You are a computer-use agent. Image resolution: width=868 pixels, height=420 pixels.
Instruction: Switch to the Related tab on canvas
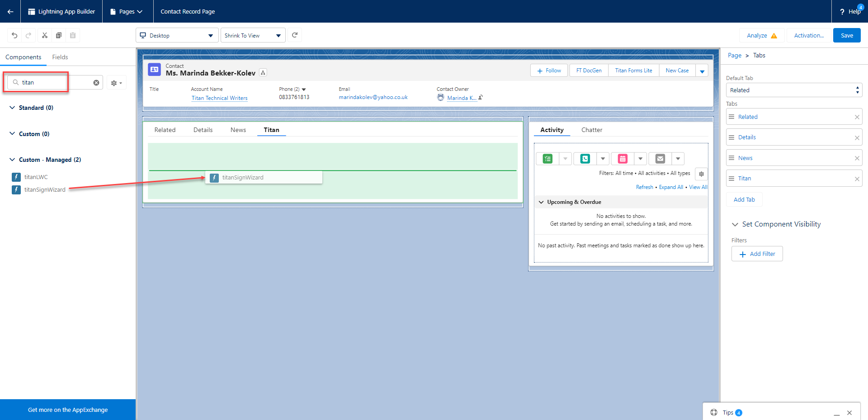tap(165, 130)
